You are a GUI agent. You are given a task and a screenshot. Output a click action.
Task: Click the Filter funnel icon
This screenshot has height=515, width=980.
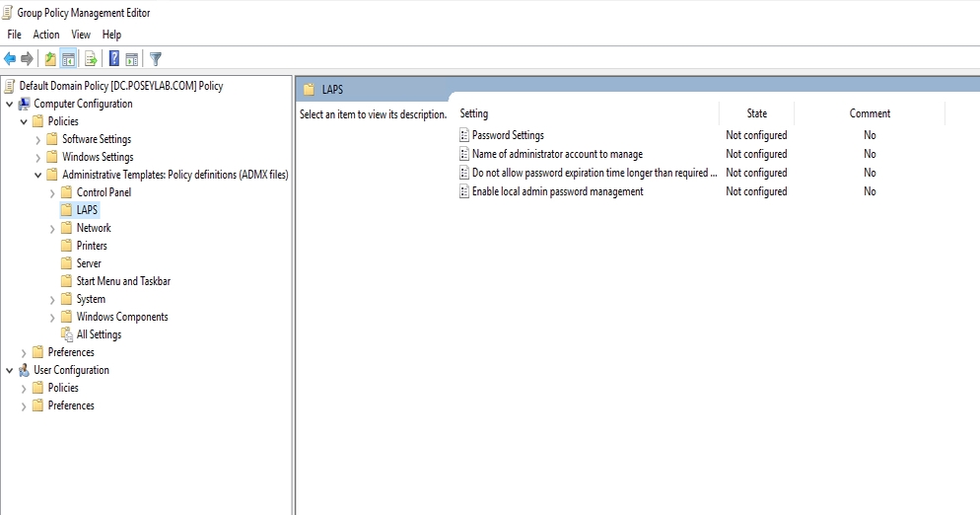pos(156,59)
